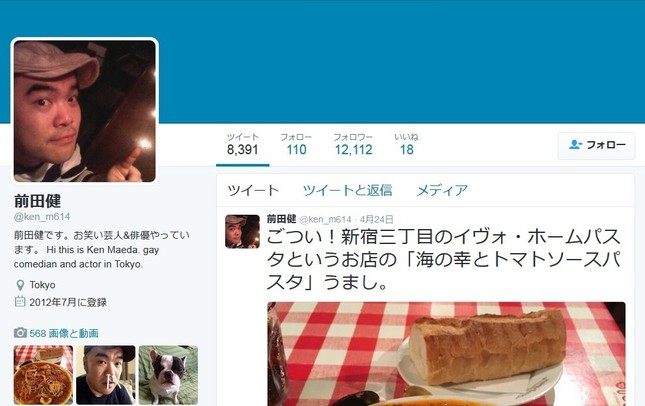
Task: View the フォロワー 12,112 followers list
Action: point(353,144)
